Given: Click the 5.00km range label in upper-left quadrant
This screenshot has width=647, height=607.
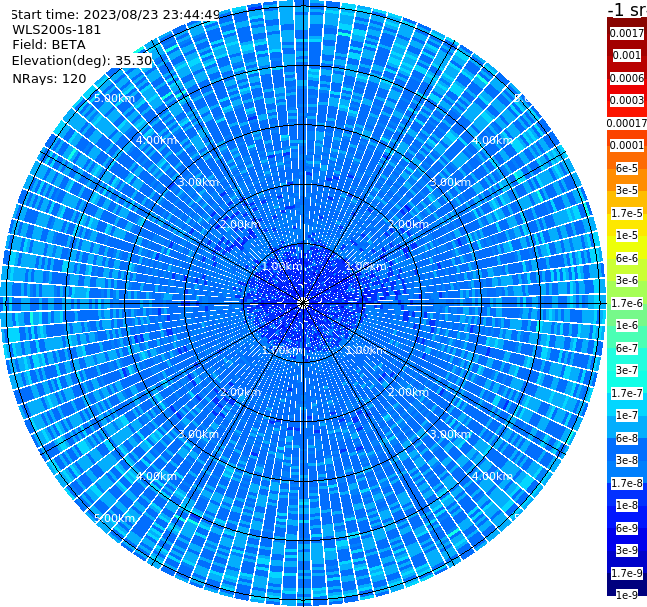Looking at the screenshot, I should coord(114,98).
